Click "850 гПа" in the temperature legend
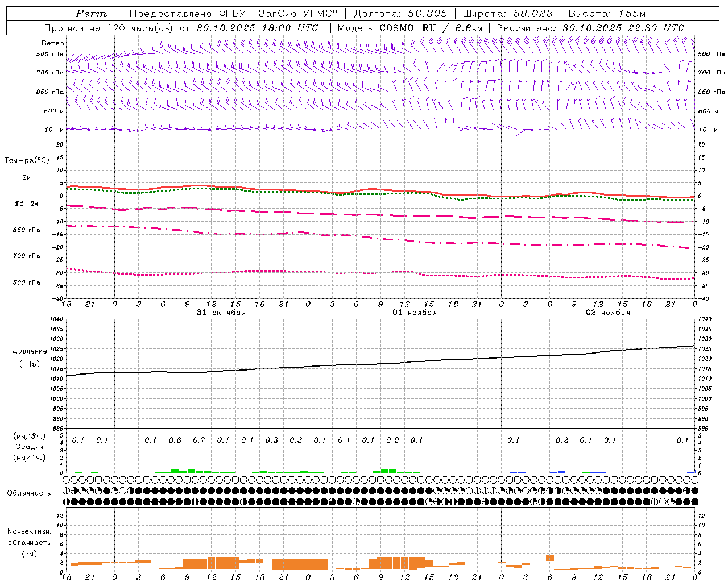Image resolution: width=728 pixels, height=582 pixels. point(27,230)
